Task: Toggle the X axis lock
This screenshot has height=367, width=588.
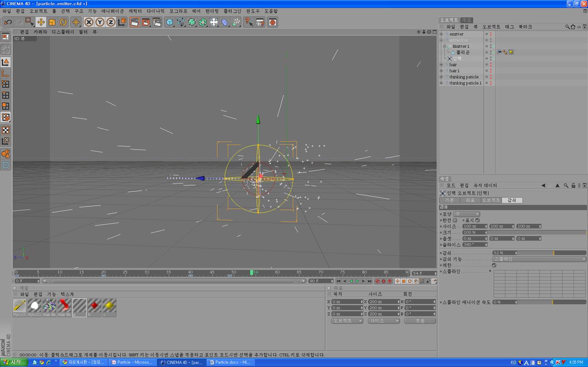Action: pos(89,22)
